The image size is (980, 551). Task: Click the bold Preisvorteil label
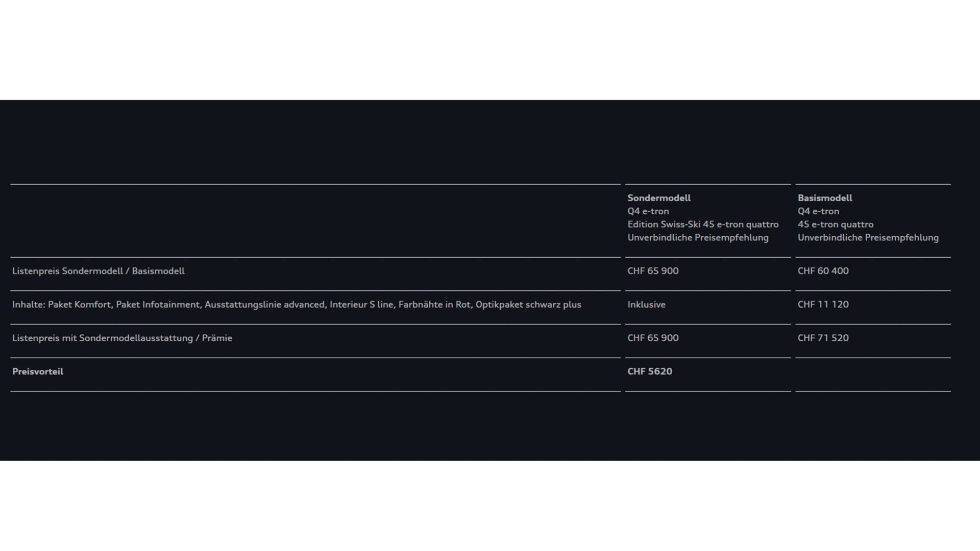coord(38,372)
